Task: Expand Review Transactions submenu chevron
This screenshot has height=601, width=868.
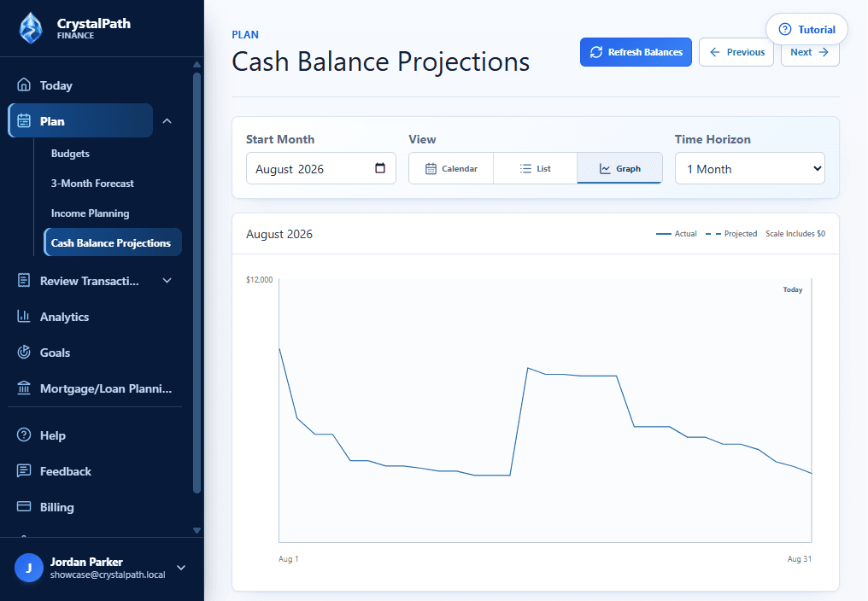Action: [167, 281]
